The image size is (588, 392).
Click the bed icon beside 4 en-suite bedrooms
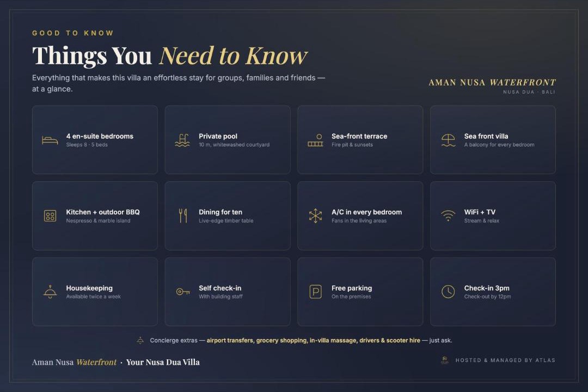coord(50,140)
